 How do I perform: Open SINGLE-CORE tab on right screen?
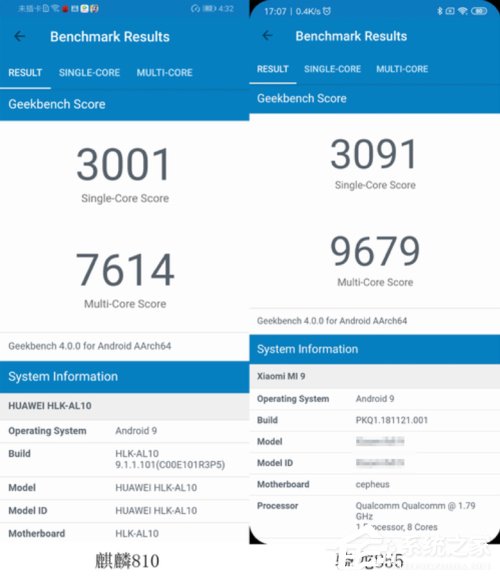(332, 69)
